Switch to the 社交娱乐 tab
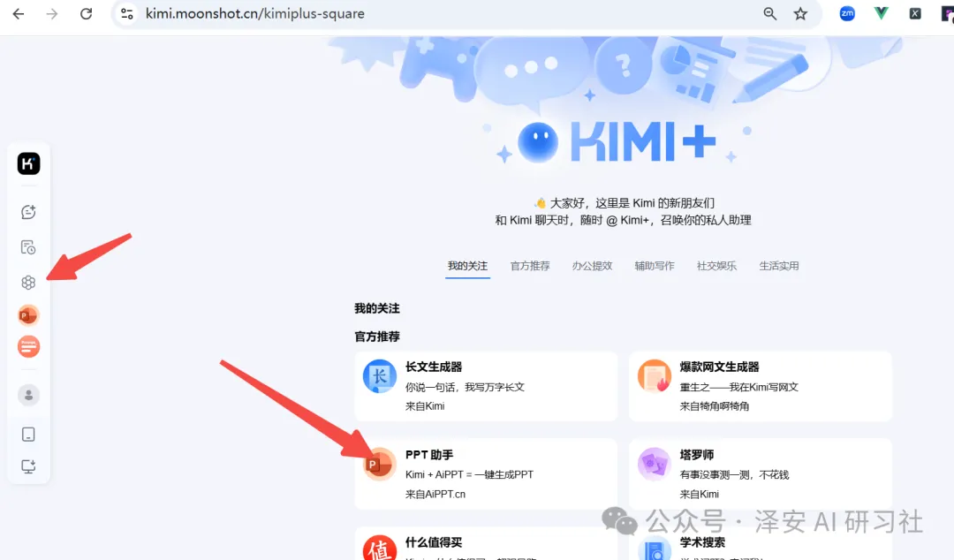Image resolution: width=954 pixels, height=560 pixels. (x=716, y=266)
